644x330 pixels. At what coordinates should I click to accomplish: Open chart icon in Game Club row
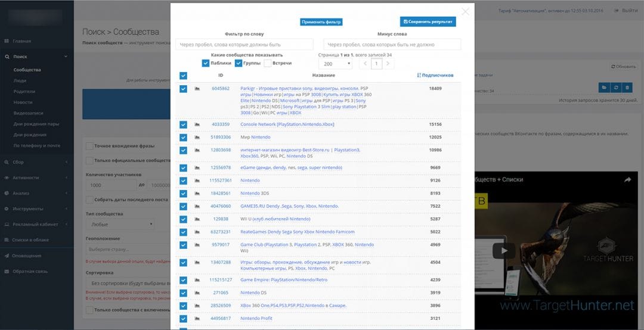[x=197, y=245]
